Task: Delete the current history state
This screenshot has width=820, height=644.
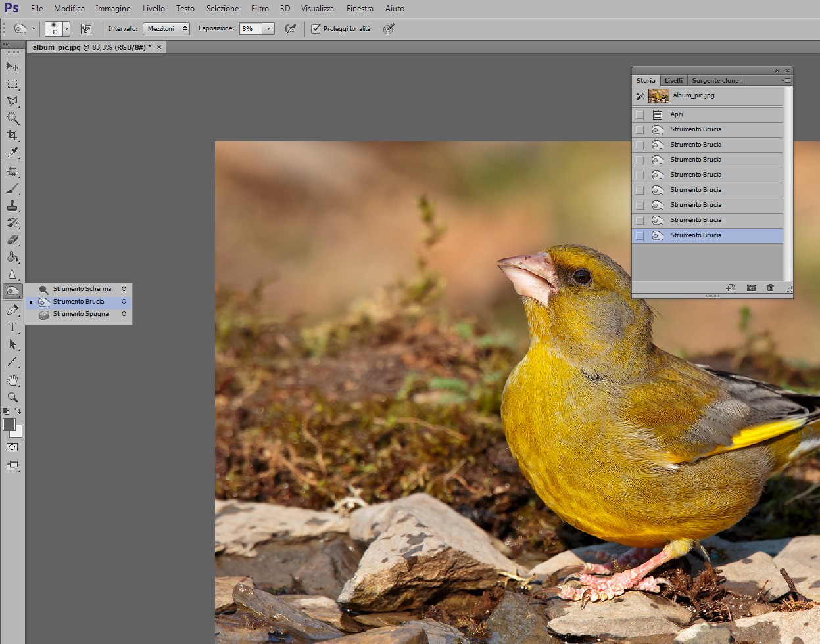Action: click(770, 288)
